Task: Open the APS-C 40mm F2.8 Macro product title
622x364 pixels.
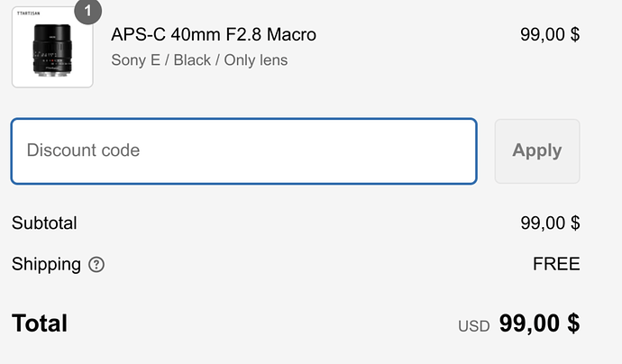Action: coord(214,34)
